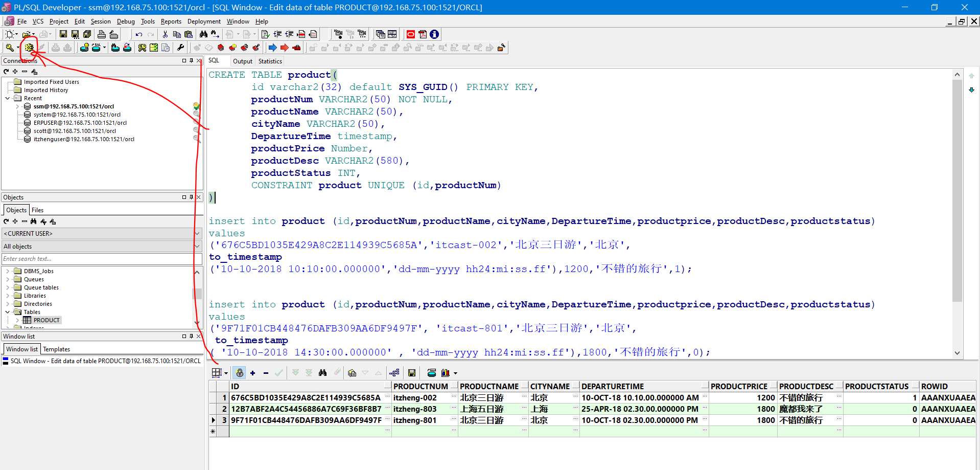
Task: Click the save floppy icon in grid toolbar
Action: [412, 373]
